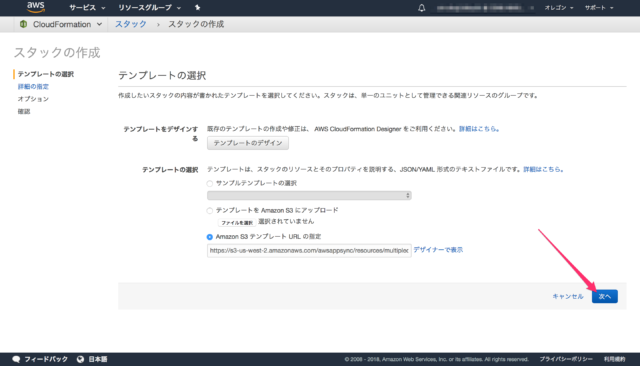Open 詳細はこちら link after JSON/YAML text
640x366 pixels.
(543, 169)
